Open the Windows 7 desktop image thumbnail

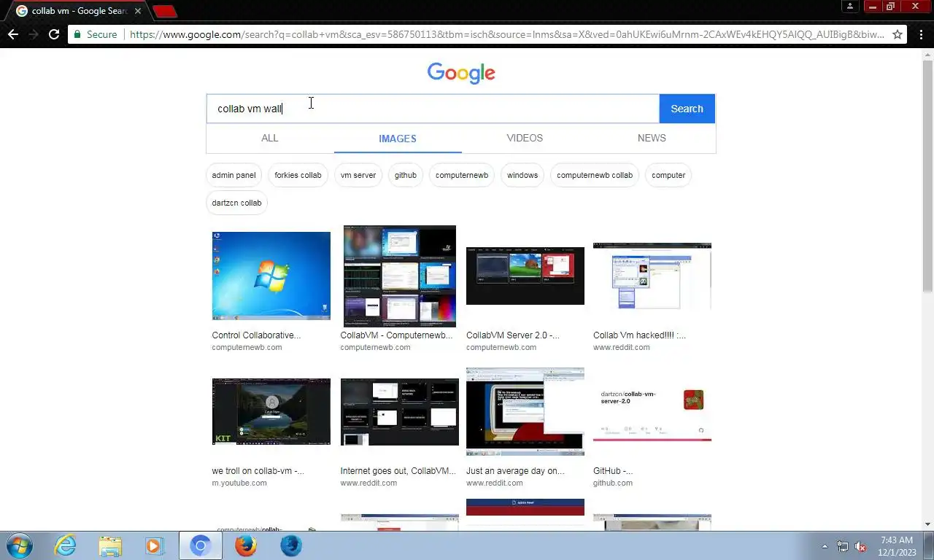(x=271, y=276)
